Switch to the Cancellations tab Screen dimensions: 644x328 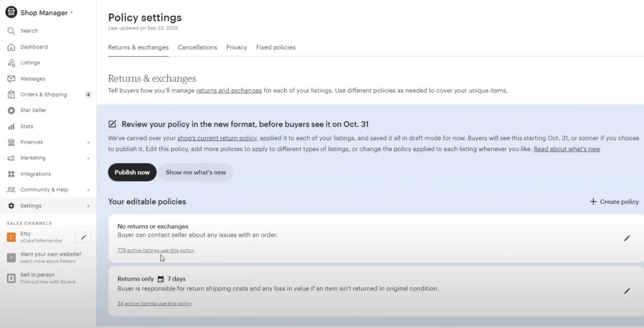(197, 47)
